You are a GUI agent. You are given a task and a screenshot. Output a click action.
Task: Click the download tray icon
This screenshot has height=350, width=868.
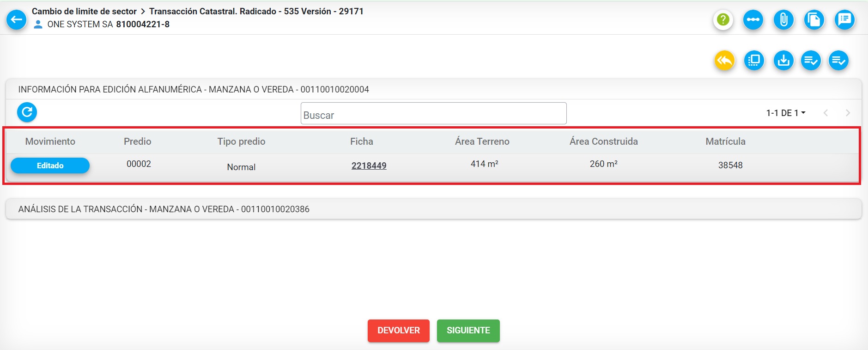[x=783, y=61]
